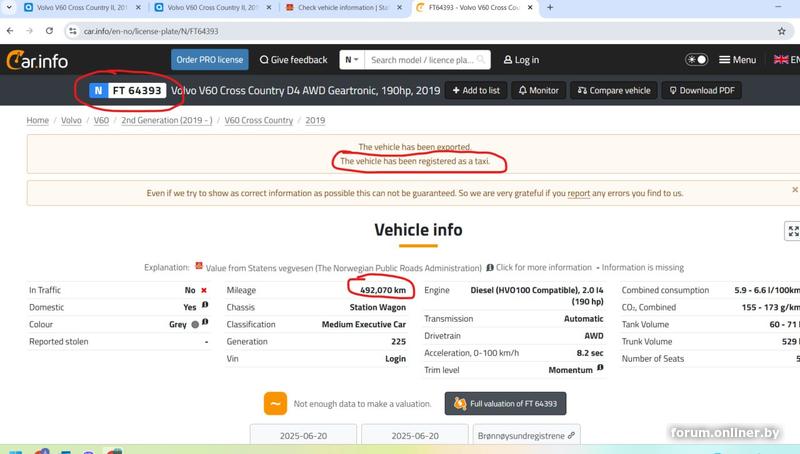Go forward in browser history
The image size is (800, 454).
[x=29, y=31]
